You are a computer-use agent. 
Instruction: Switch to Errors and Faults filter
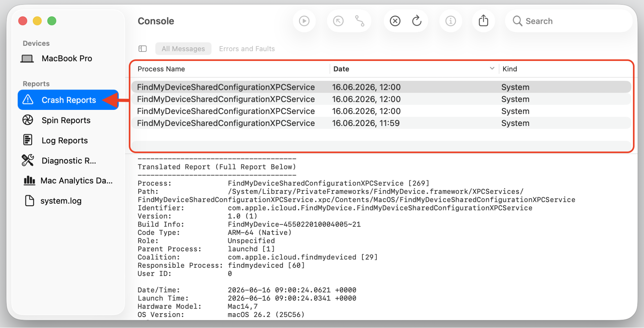coord(247,49)
